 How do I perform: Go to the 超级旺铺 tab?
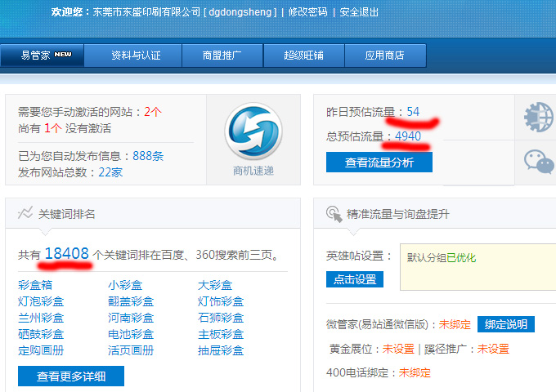[304, 56]
